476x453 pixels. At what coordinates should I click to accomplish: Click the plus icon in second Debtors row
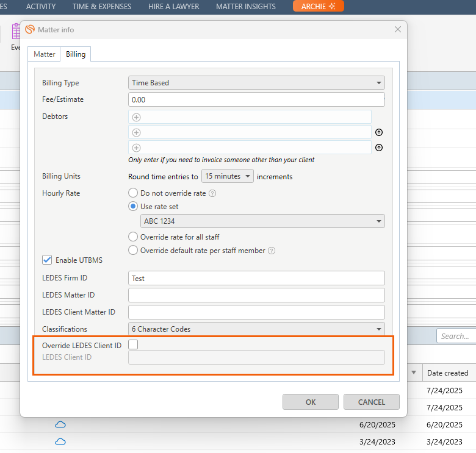click(x=136, y=132)
